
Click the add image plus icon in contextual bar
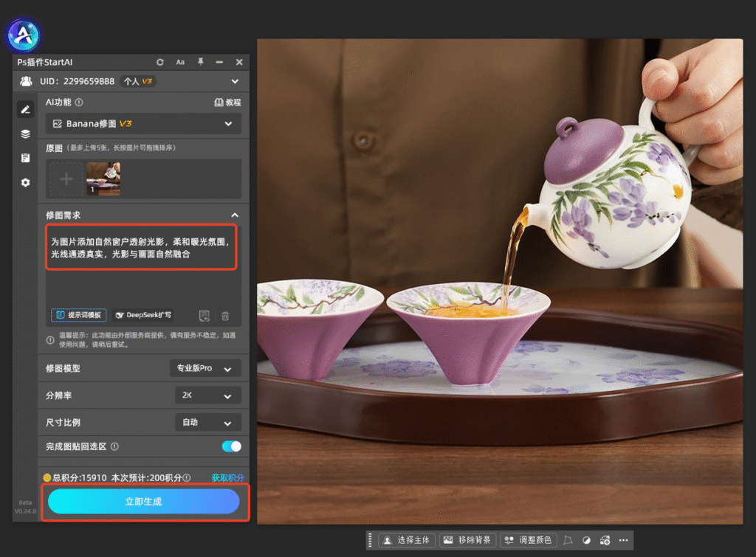coord(605,540)
